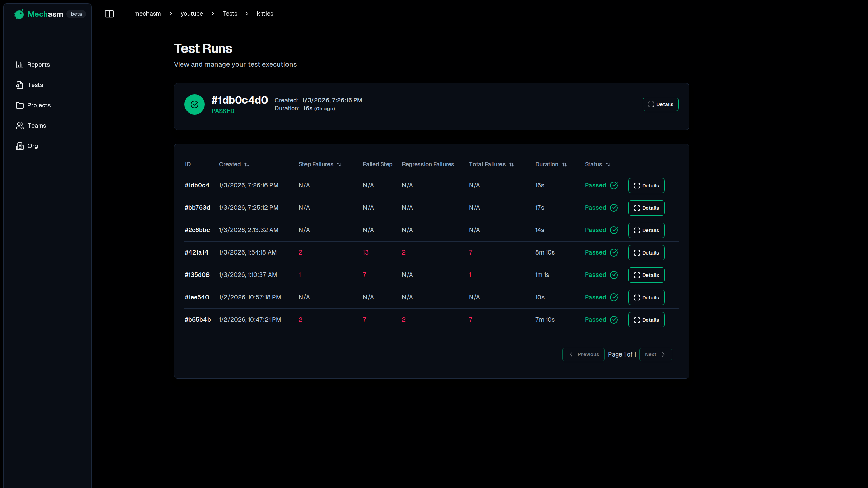868x488 pixels.
Task: Toggle sorting on the Created column
Action: [x=246, y=164]
